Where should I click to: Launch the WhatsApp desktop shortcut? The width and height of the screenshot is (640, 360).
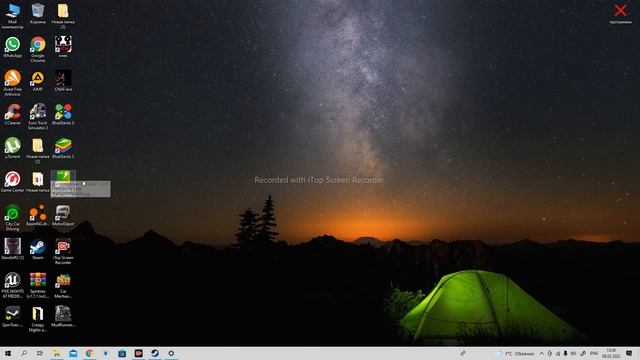click(x=13, y=47)
